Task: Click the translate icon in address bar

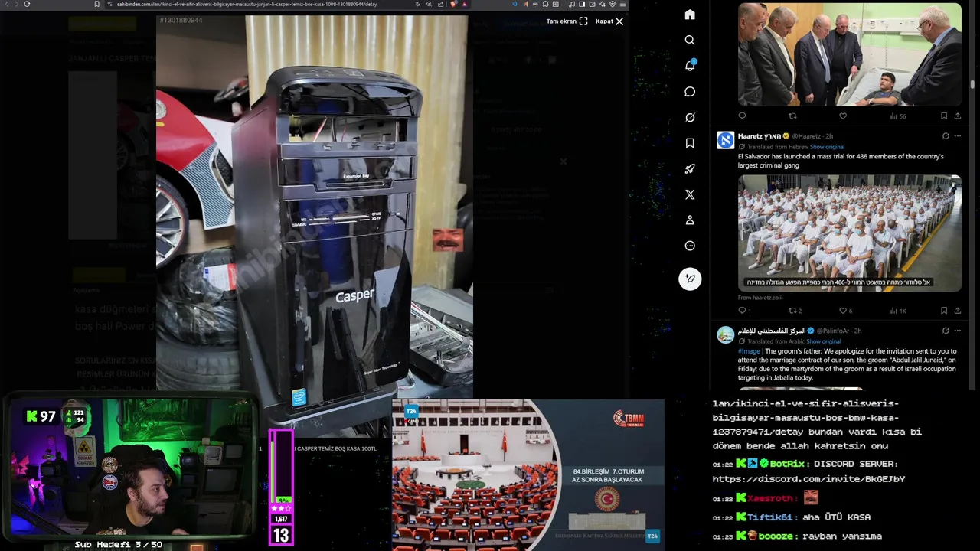Action: (x=416, y=4)
